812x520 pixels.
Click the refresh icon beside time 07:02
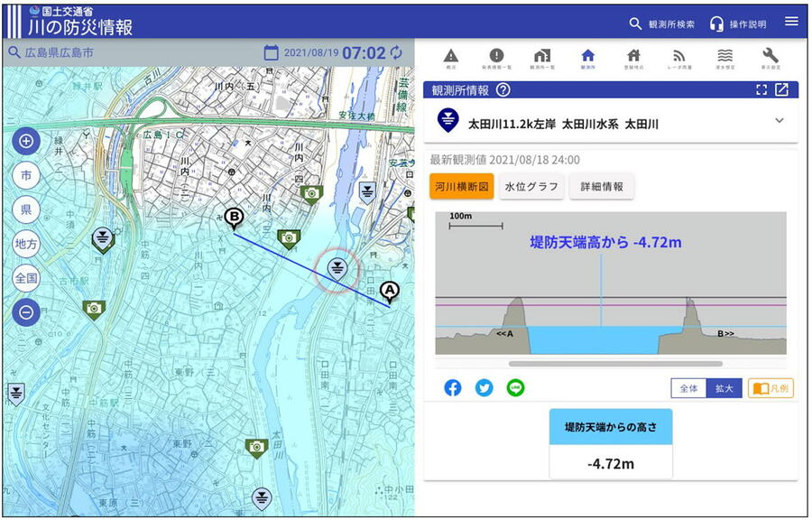396,52
